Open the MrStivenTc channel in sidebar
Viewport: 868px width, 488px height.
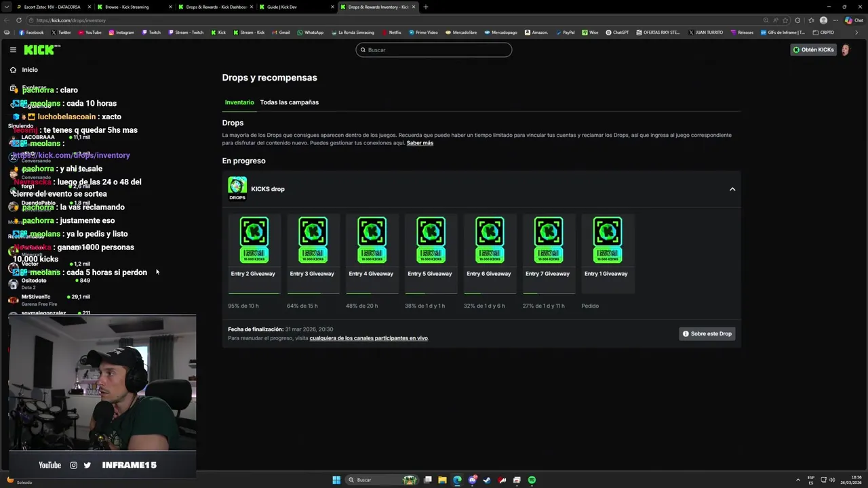pos(51,300)
